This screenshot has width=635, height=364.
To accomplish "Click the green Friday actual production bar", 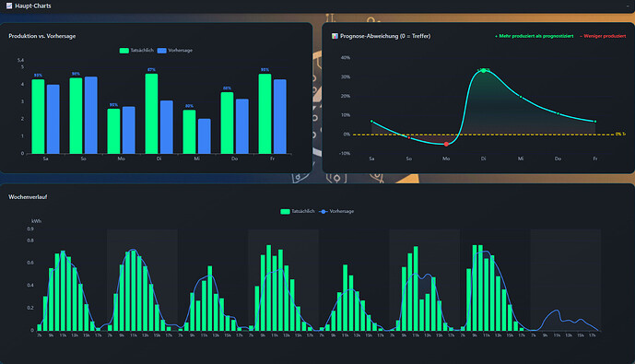I will tap(265, 113).
